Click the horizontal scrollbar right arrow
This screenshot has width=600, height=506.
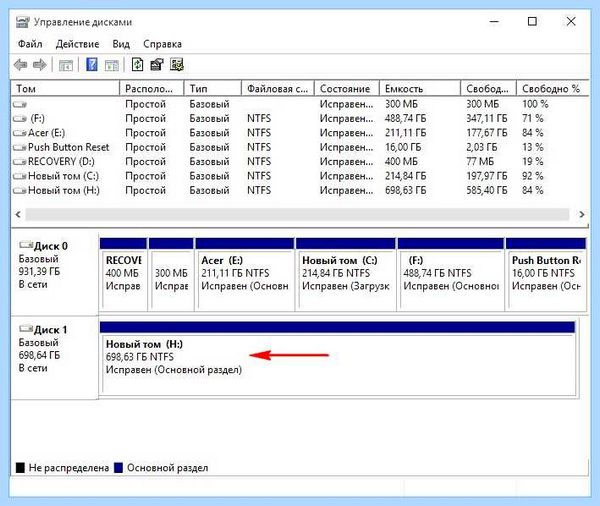[x=582, y=214]
